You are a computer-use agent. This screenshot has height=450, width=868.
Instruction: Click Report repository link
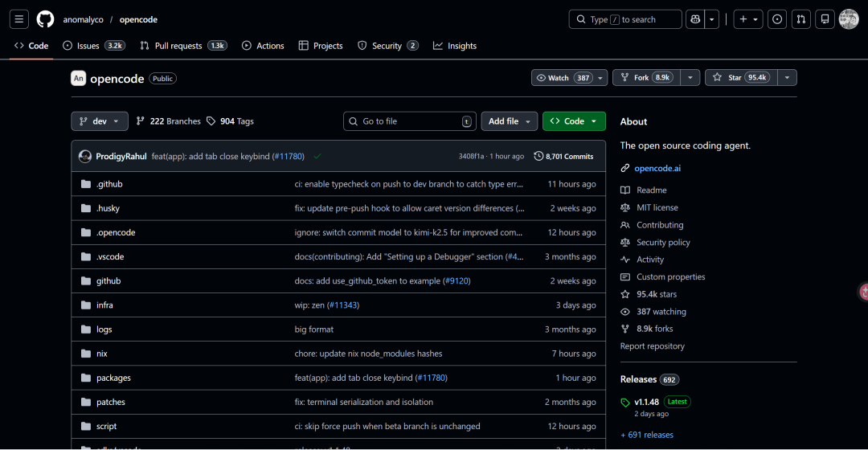(652, 346)
